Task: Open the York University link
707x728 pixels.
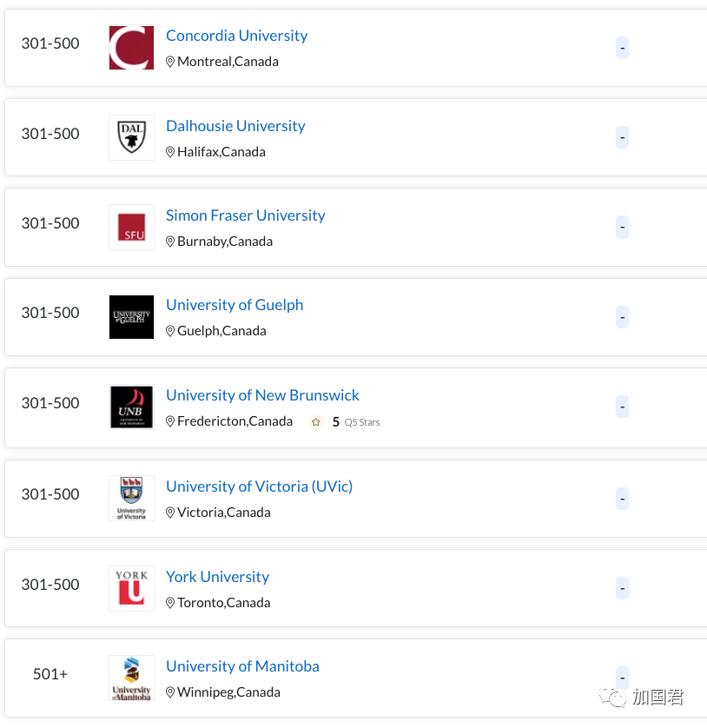Action: click(217, 577)
